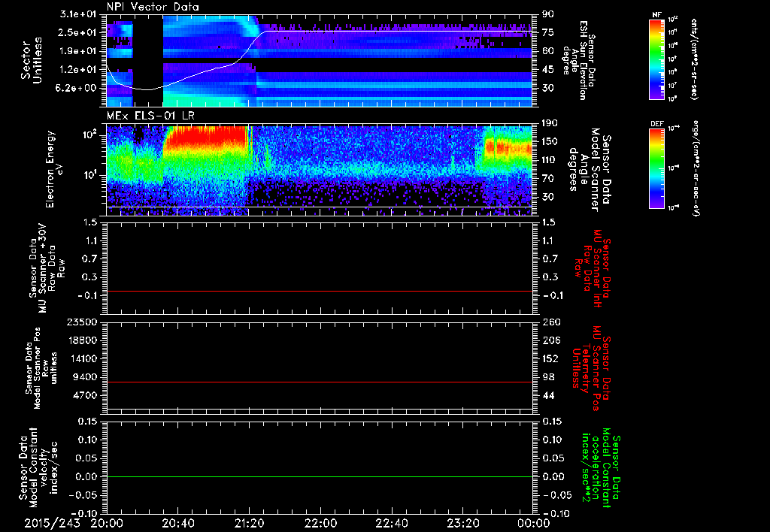Click the '44' telemetry tick value
The height and width of the screenshot is (532, 770).
(x=548, y=395)
